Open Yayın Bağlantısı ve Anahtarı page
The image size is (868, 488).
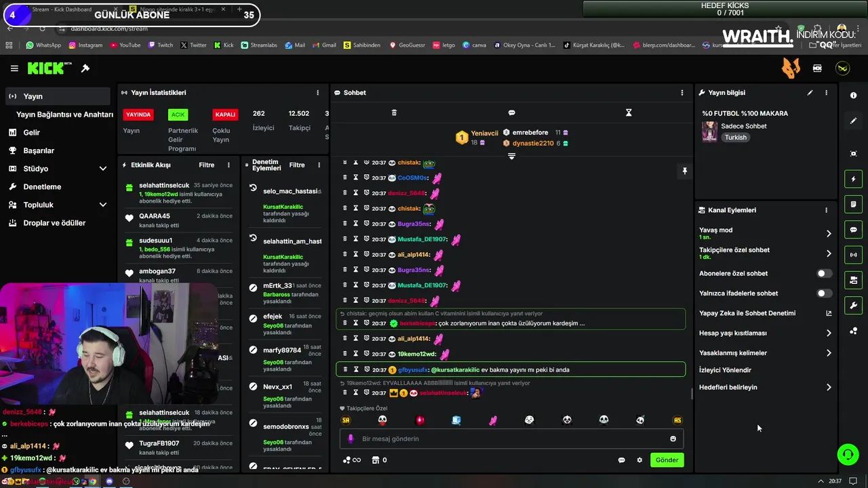(64, 115)
